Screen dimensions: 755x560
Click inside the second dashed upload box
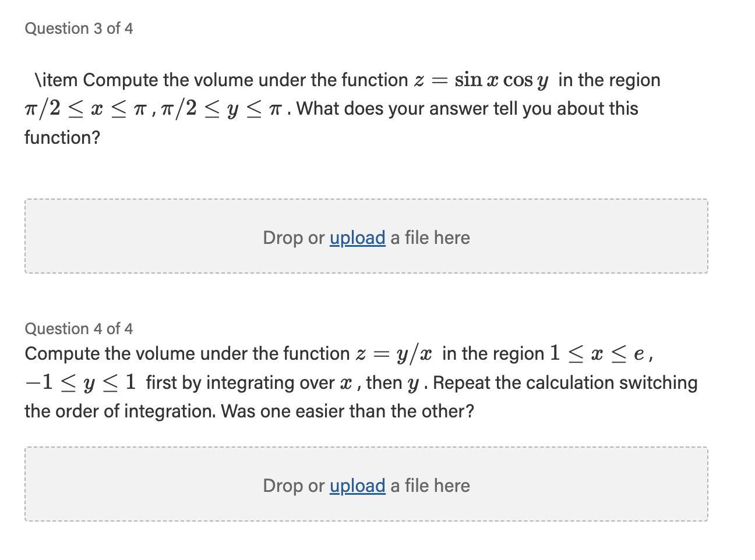tap(366, 484)
